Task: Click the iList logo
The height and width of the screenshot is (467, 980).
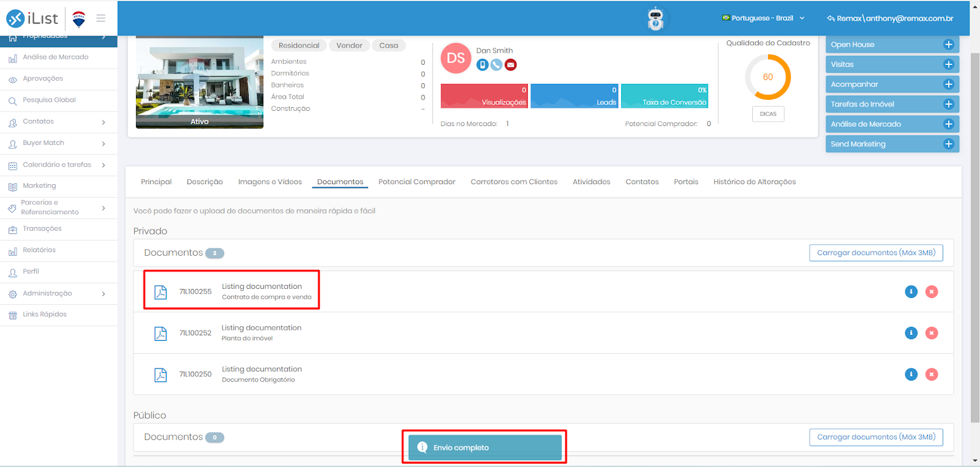Action: click(x=32, y=18)
